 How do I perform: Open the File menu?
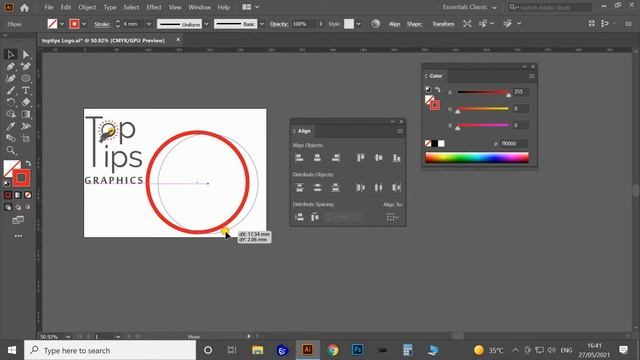tap(49, 7)
